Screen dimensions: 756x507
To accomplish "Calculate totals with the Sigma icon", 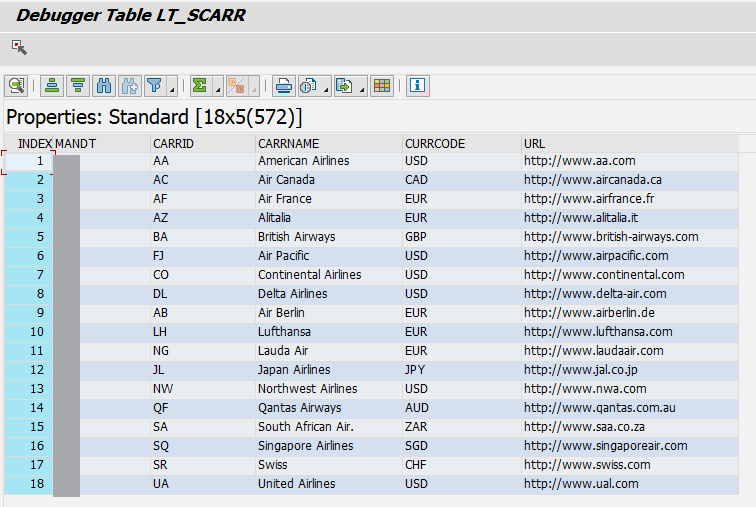I will point(200,86).
